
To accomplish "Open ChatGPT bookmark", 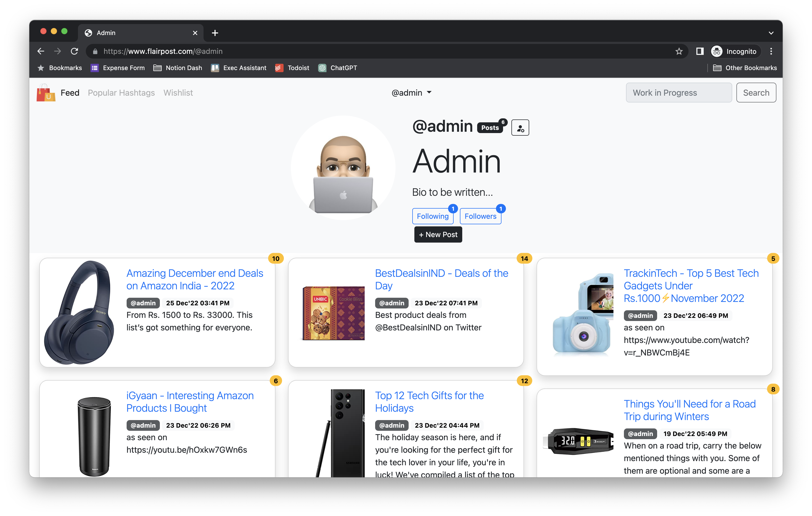I will click(337, 68).
